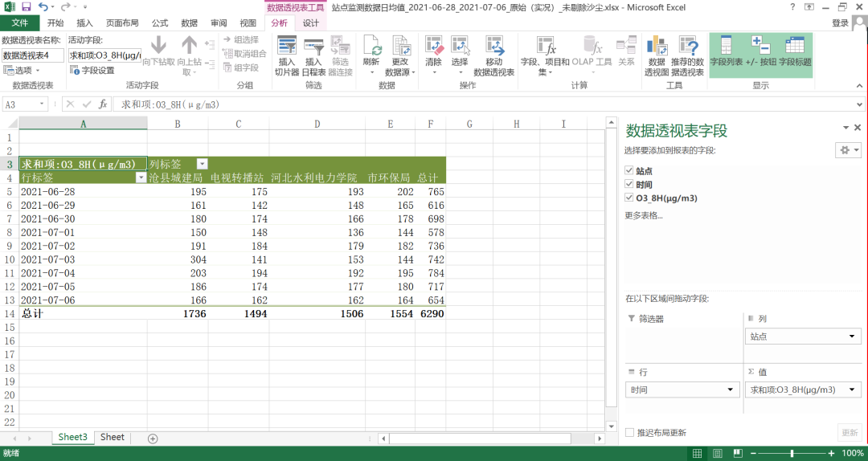The width and height of the screenshot is (868, 461).
Task: Switch to Page Break Preview in status bar
Action: 737,453
